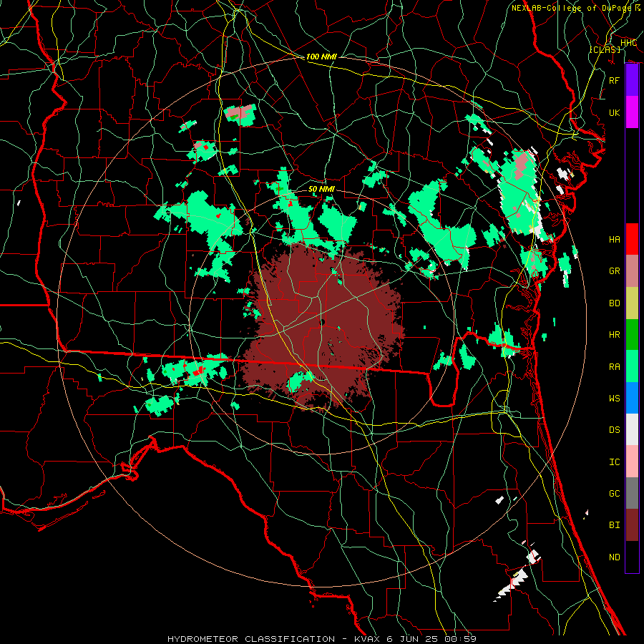Click the ND black legend swatch

tap(632, 557)
